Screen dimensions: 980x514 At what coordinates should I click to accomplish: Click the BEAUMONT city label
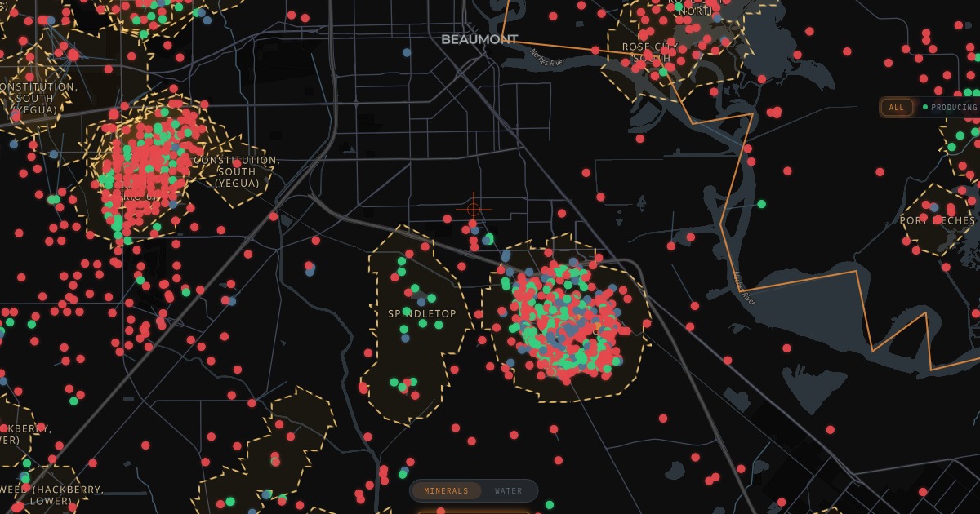click(x=479, y=39)
